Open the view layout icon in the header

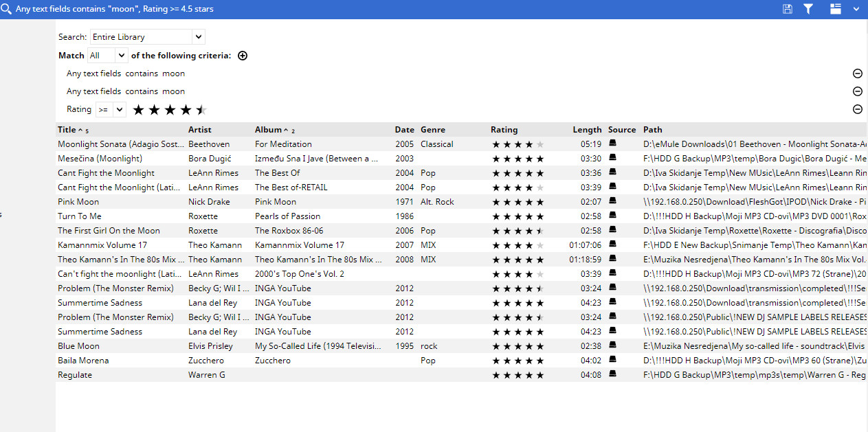[x=836, y=9]
